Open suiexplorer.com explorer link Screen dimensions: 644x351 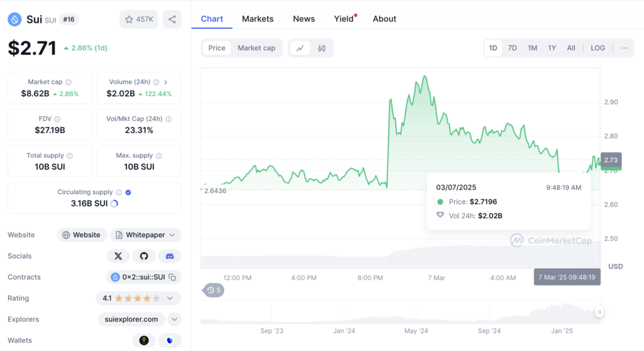tap(131, 320)
